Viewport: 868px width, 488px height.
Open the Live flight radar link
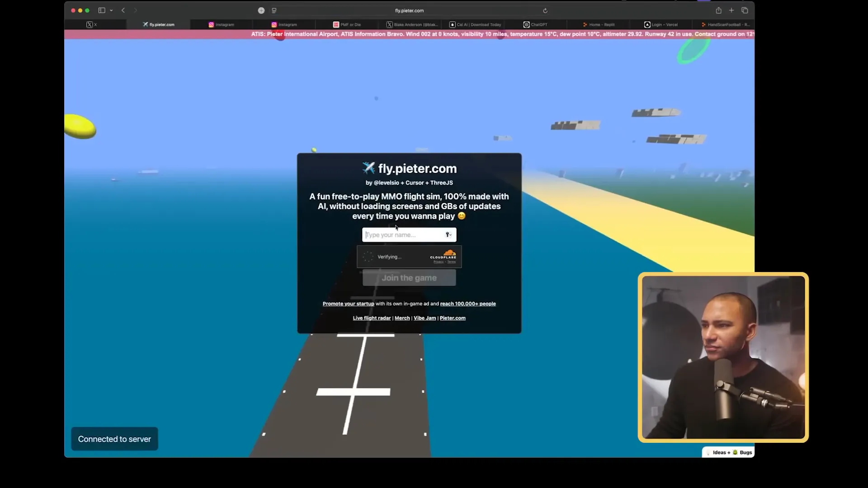click(x=372, y=318)
